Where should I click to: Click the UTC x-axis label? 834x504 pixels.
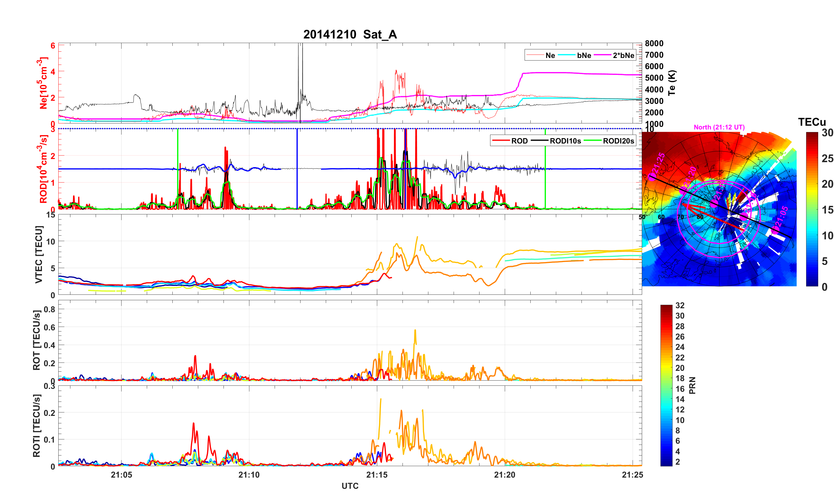tap(350, 486)
